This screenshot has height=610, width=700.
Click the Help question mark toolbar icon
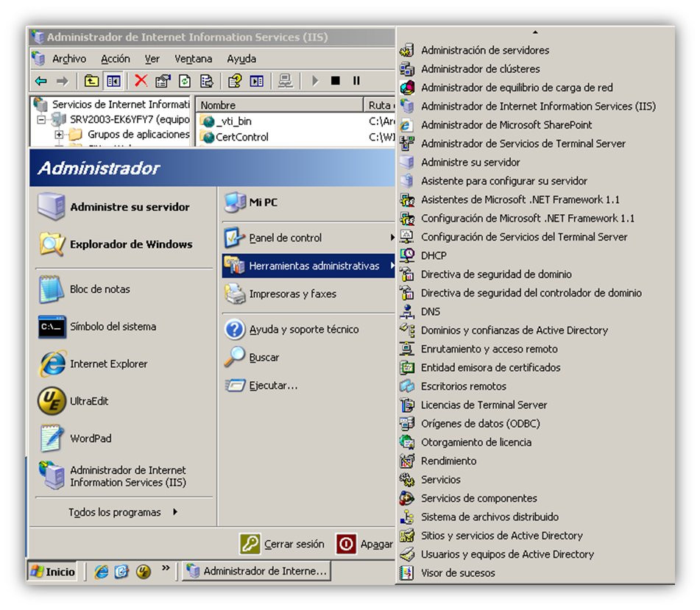click(235, 81)
